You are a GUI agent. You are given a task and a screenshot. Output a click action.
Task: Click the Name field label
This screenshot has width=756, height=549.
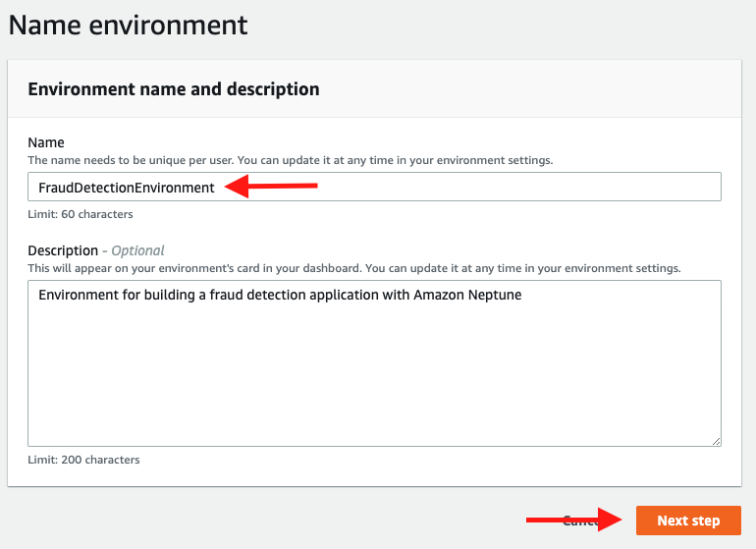45,142
